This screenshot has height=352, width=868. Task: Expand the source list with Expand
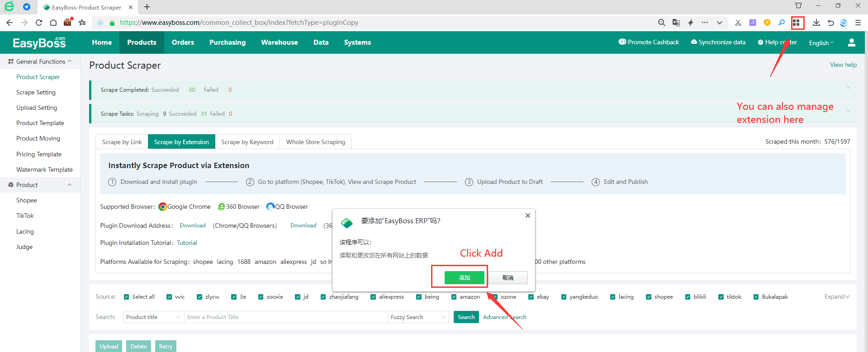837,297
